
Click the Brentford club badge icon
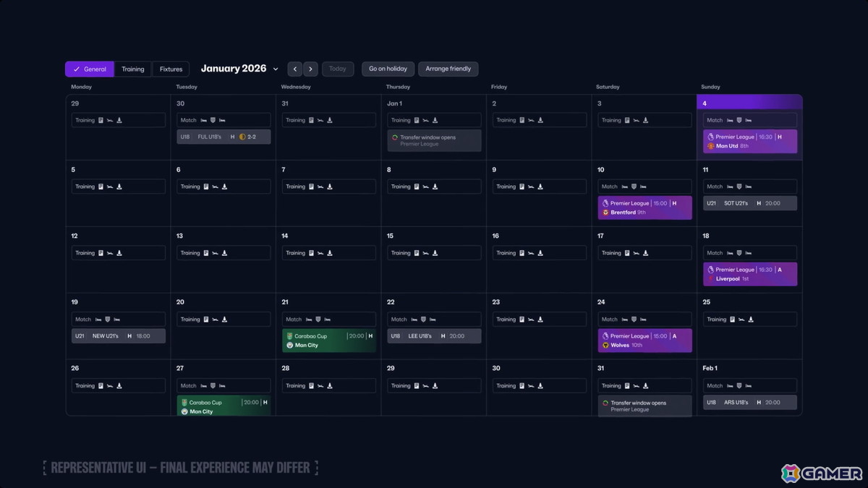(605, 213)
